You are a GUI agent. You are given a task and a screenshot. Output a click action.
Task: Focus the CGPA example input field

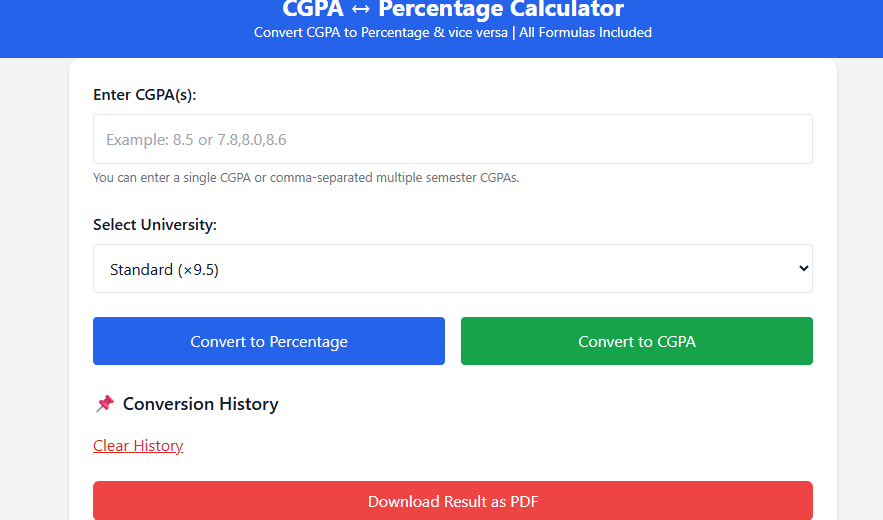point(453,139)
